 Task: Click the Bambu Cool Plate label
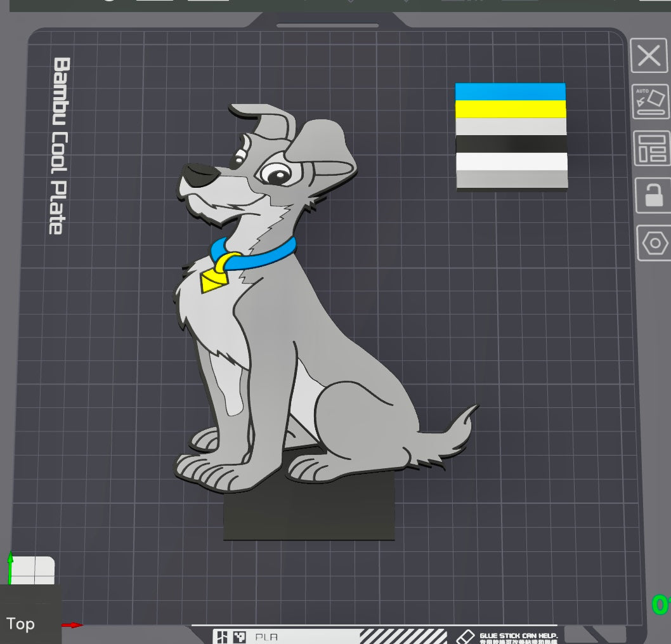tap(60, 146)
